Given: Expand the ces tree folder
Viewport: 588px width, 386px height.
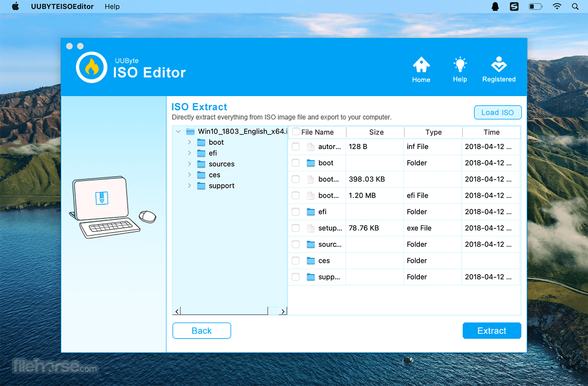Looking at the screenshot, I should pos(189,175).
